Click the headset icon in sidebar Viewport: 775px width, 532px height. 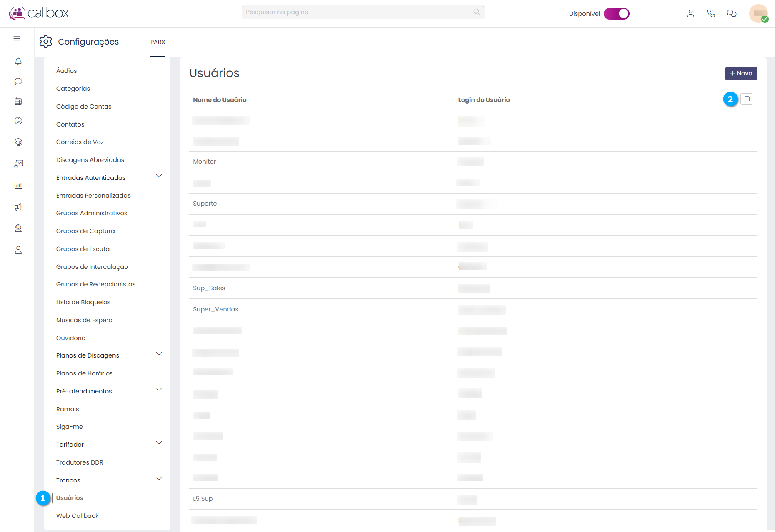pos(18,142)
